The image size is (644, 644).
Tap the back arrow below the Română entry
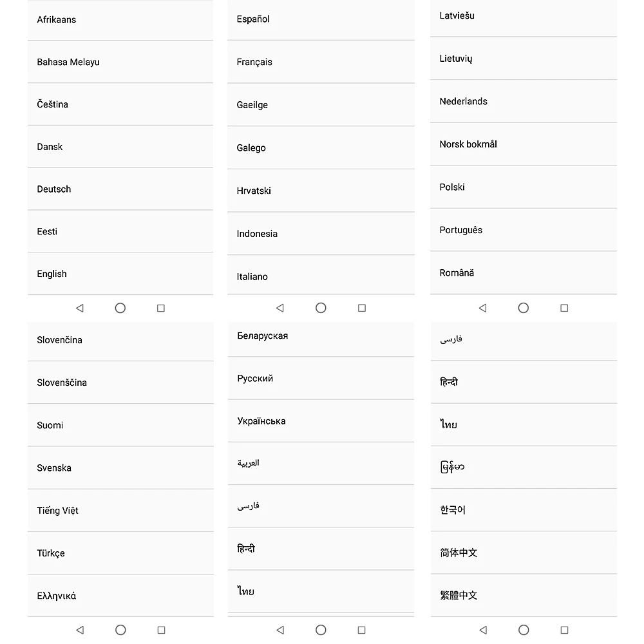(483, 308)
